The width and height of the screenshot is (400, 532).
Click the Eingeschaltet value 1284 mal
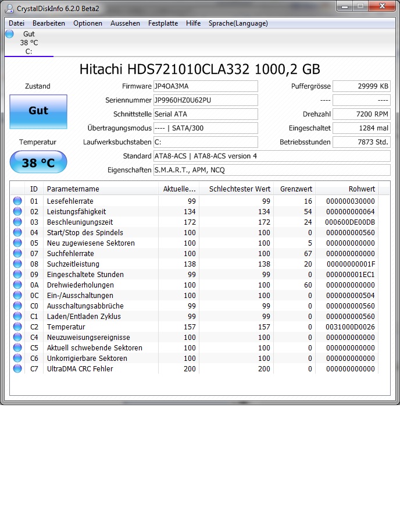(x=362, y=128)
